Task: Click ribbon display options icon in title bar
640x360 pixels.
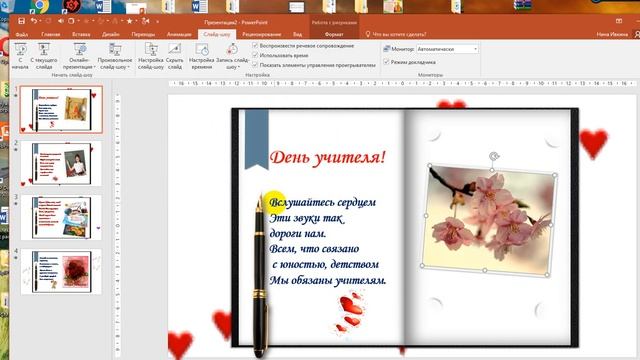Action: (x=619, y=21)
